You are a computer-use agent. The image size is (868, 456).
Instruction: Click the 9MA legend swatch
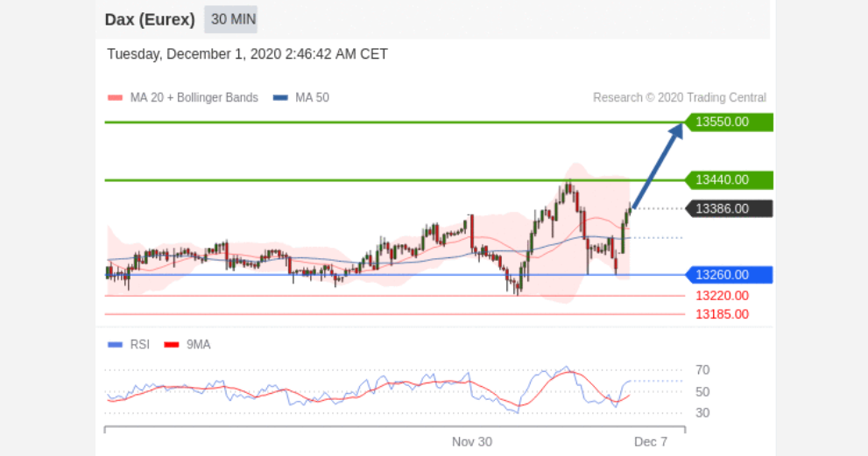pos(172,345)
